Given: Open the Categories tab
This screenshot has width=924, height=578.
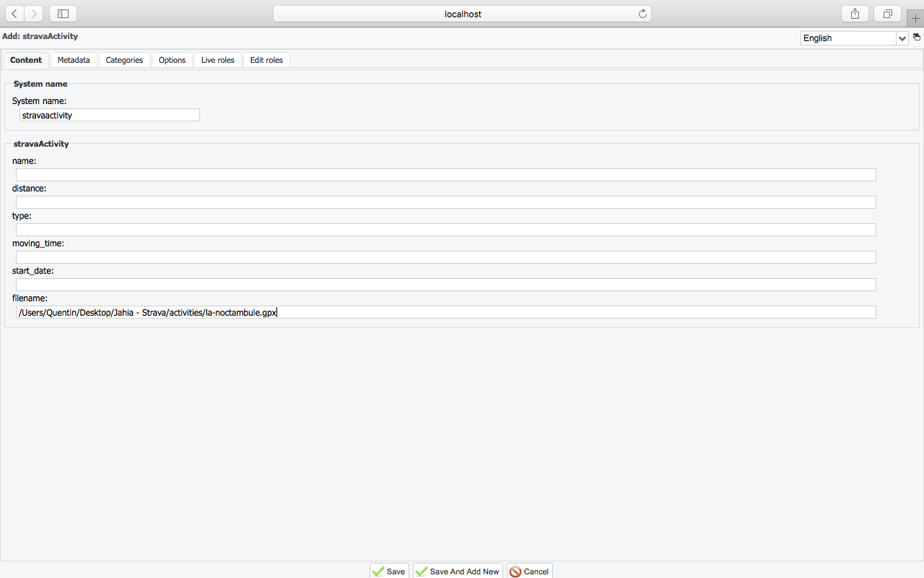Looking at the screenshot, I should click(x=124, y=60).
